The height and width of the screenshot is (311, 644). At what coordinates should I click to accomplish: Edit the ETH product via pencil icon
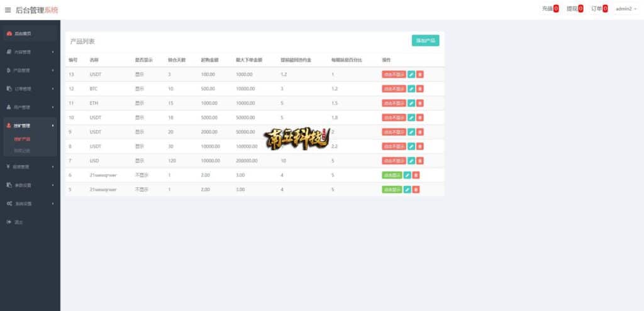pos(411,103)
